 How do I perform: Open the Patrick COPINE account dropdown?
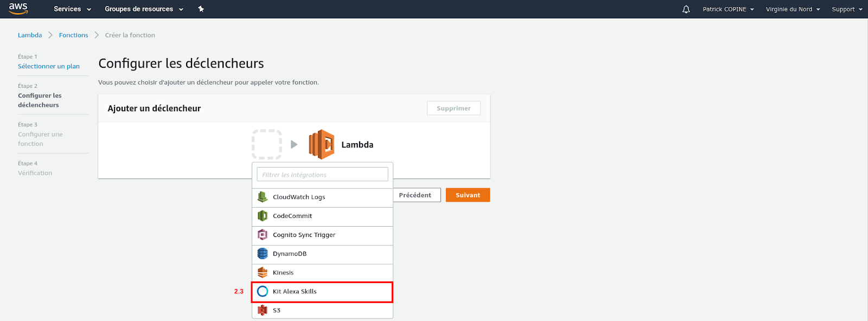(x=729, y=9)
